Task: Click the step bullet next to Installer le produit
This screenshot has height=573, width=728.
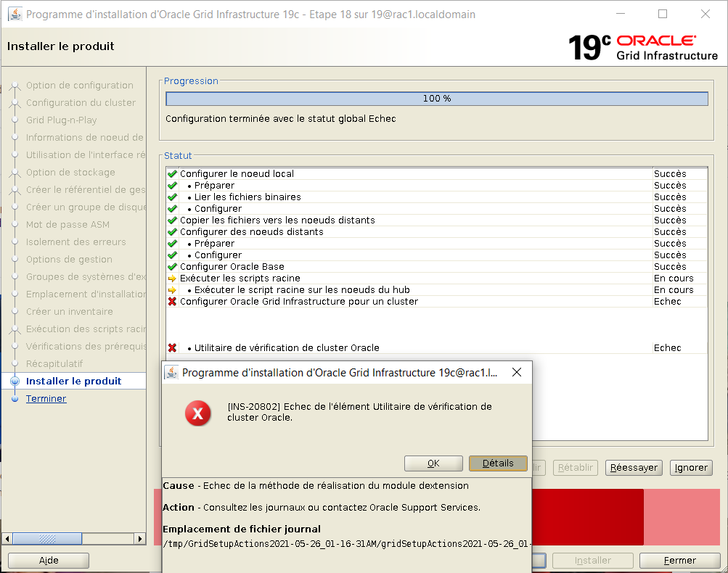Action: point(15,382)
